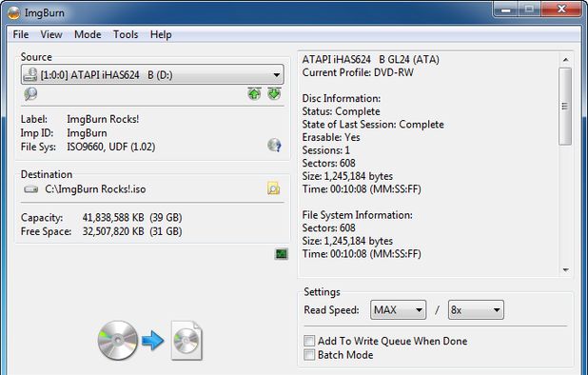Click capacity value 41,838,588 KB
The image size is (588, 375).
tap(113, 218)
